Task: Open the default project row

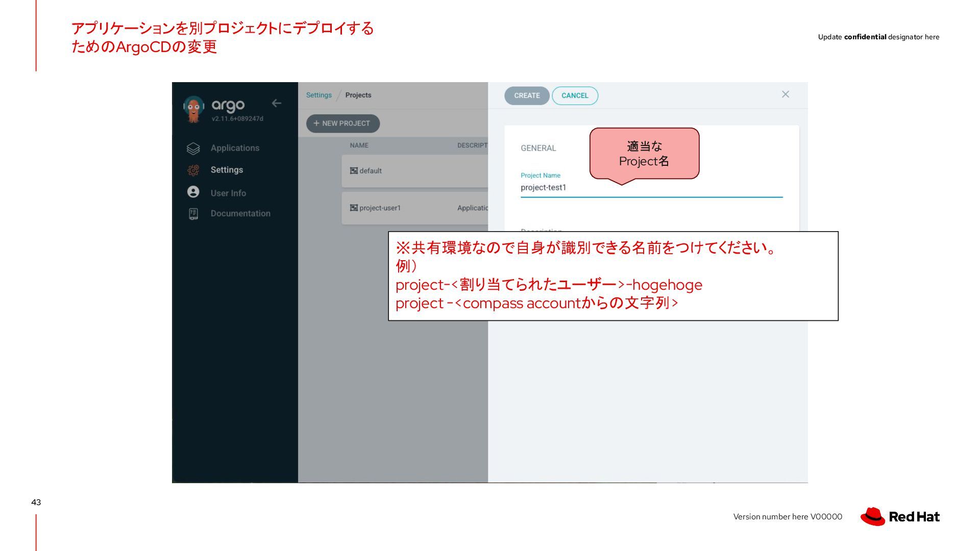Action: point(415,171)
